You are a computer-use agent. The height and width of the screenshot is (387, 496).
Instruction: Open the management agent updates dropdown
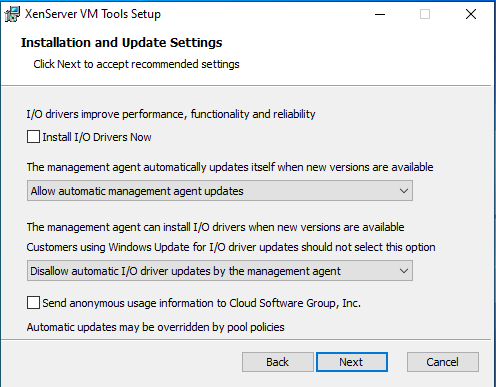tap(220, 191)
